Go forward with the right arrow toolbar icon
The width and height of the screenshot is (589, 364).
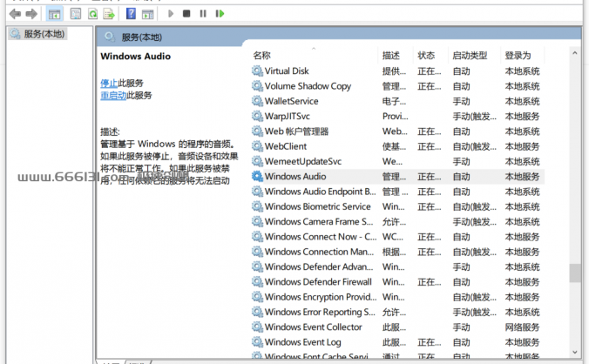(31, 14)
